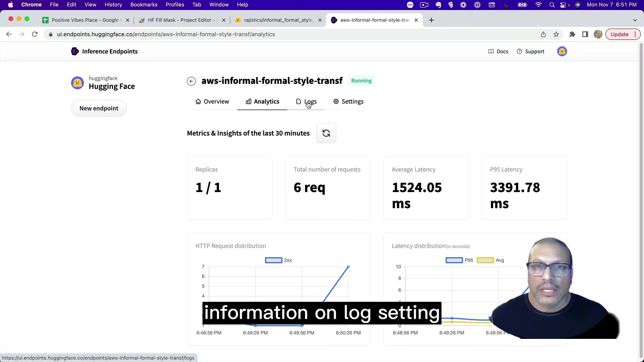Open the View menu
The height and width of the screenshot is (362, 644).
click(90, 5)
